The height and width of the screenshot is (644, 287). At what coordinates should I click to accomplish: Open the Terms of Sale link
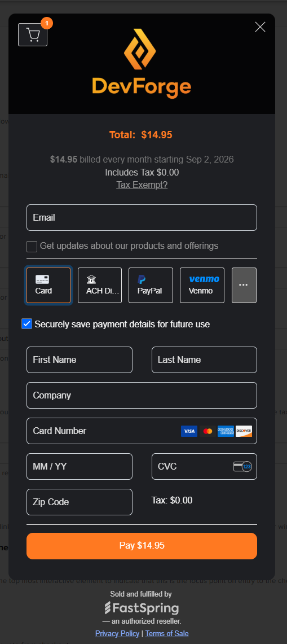point(167,633)
